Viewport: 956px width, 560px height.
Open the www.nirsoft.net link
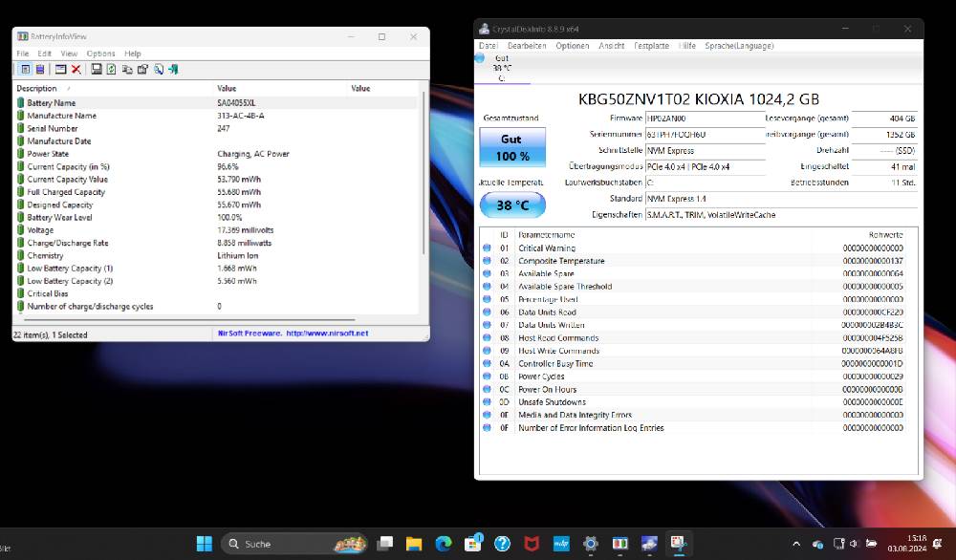327,334
